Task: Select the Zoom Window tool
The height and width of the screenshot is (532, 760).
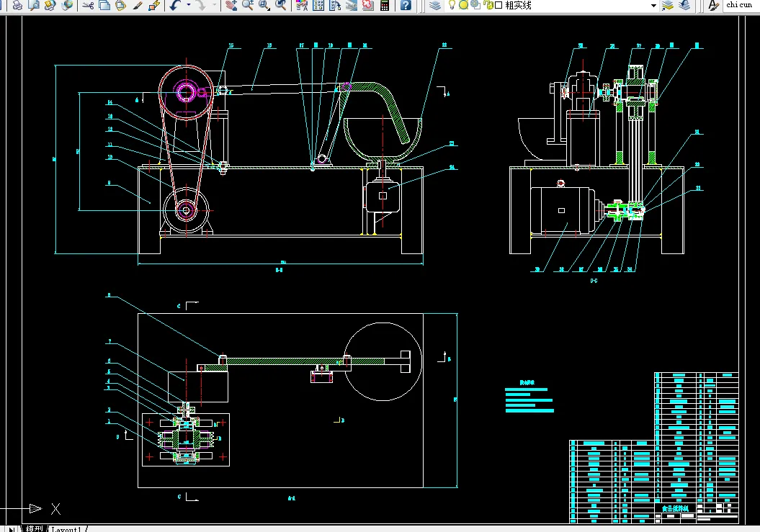Action: tap(264, 5)
